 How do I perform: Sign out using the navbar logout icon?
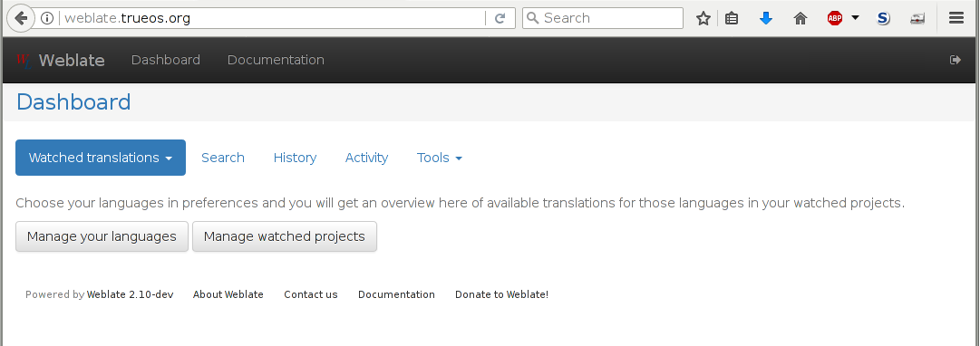point(955,60)
